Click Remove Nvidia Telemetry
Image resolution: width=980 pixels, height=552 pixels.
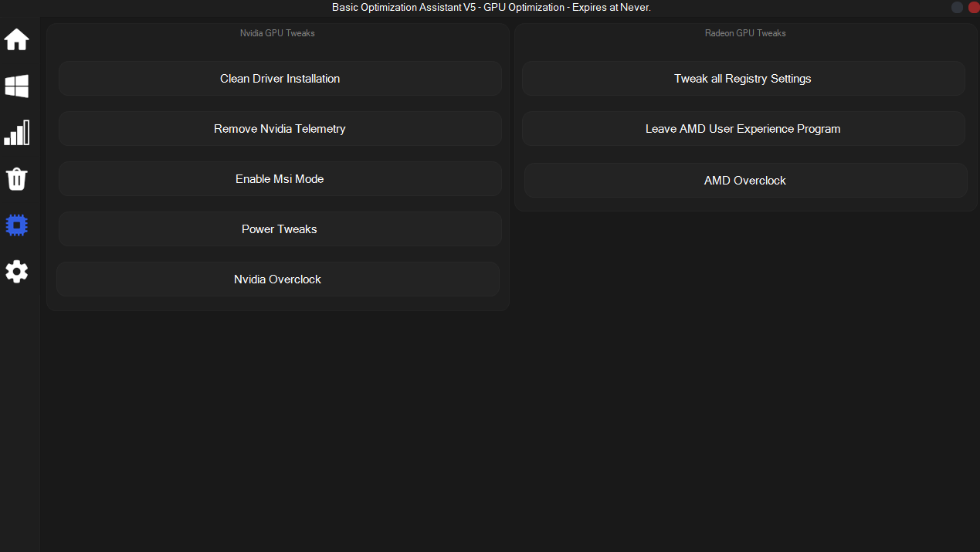point(280,129)
